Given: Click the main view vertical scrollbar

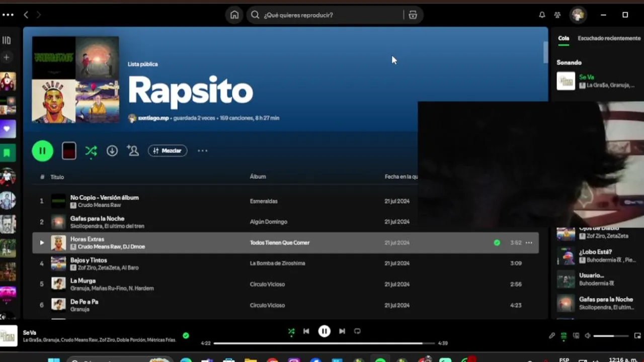Looking at the screenshot, I should [545, 52].
